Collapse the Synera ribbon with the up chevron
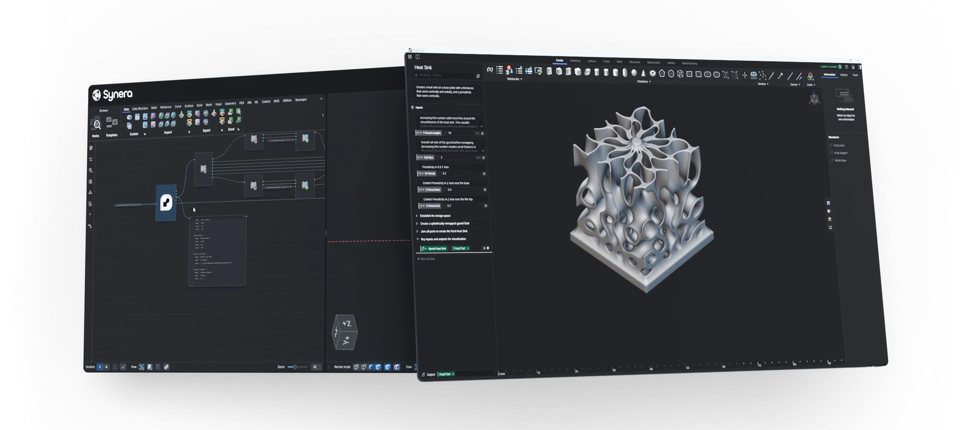Screen dimensions: 980x430 321,99
